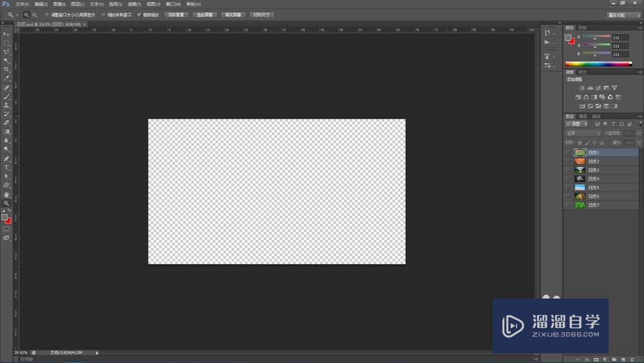Select the Healing Brush tool
644x363 pixels.
click(x=6, y=88)
